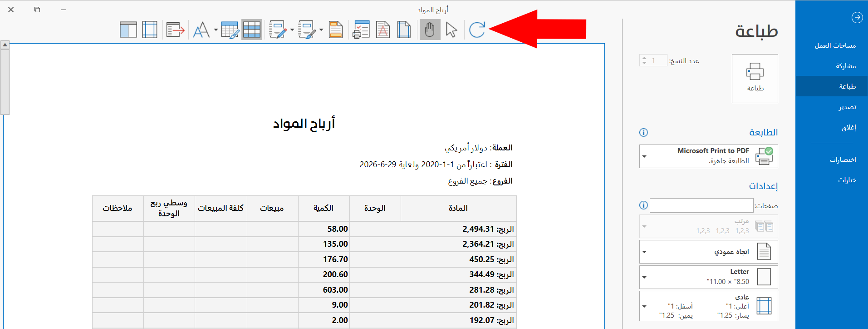The height and width of the screenshot is (329, 868).
Task: Click the الكمية value 603.00 in preview
Action: coord(335,290)
